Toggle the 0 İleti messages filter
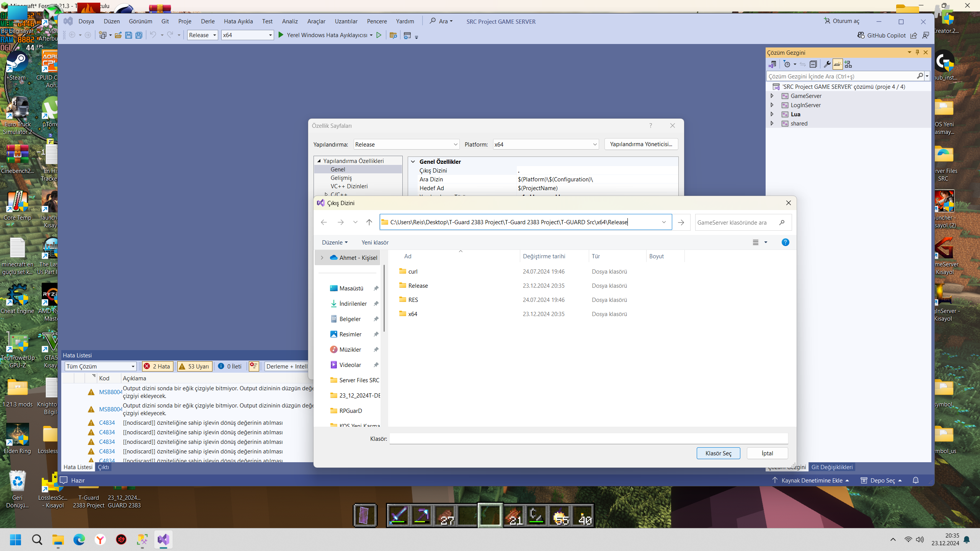This screenshot has width=980, height=551. click(x=230, y=366)
